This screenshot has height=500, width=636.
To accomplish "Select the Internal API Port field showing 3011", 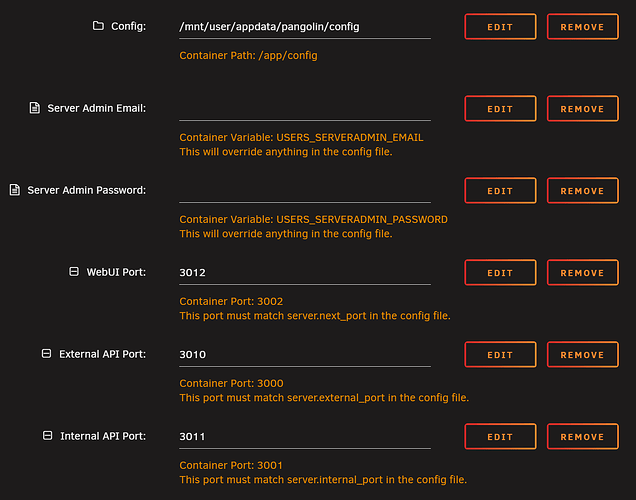I will [x=304, y=436].
